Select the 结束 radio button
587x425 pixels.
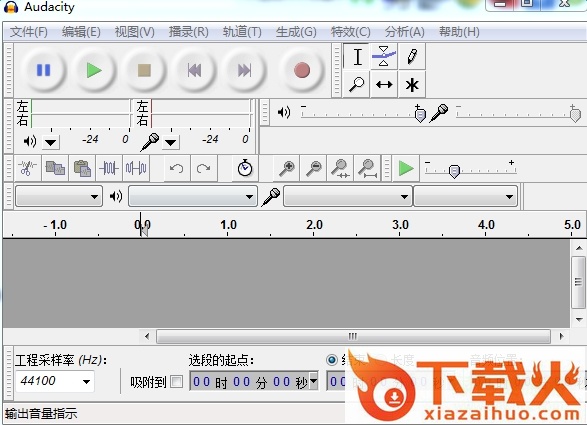(332, 360)
